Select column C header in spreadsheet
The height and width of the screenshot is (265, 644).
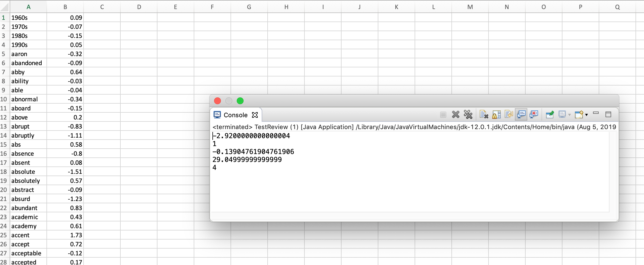(102, 7)
